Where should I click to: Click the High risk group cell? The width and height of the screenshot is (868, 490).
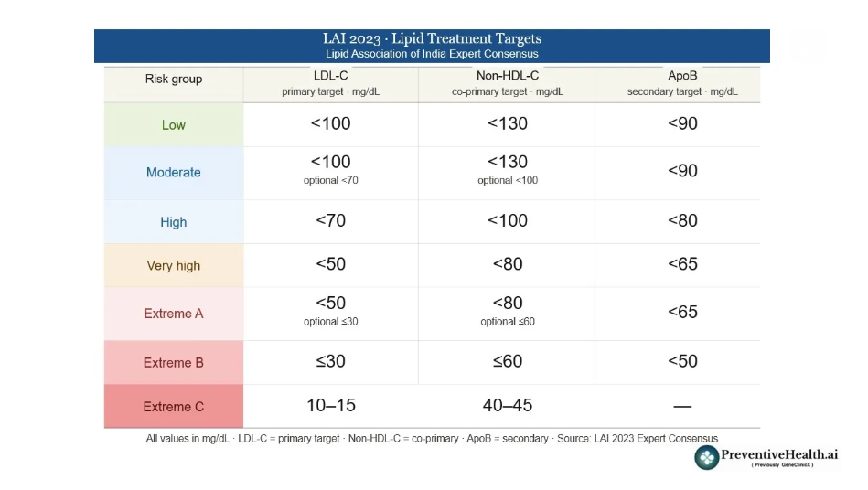coord(174,222)
